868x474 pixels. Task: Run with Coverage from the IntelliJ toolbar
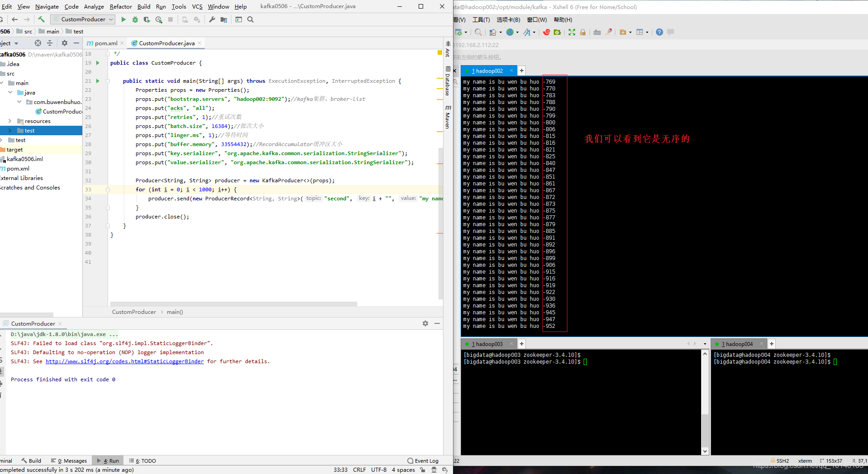[x=147, y=19]
